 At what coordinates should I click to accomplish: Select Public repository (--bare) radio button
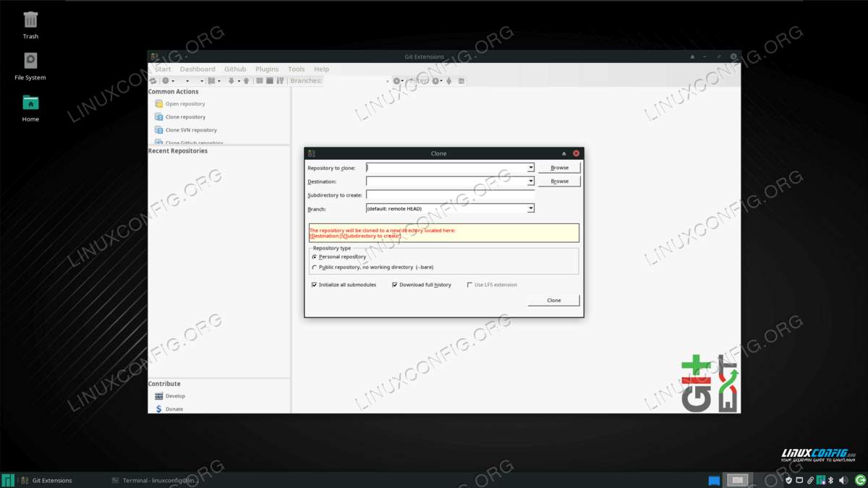pos(315,267)
